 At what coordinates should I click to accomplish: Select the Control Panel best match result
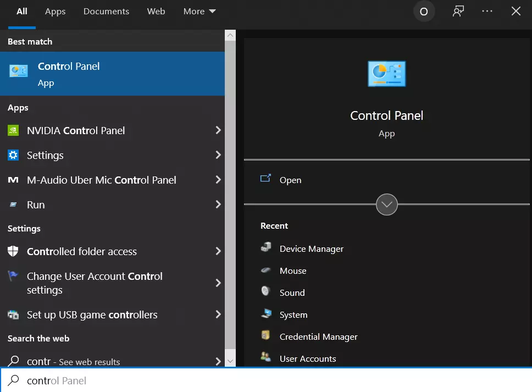click(112, 74)
